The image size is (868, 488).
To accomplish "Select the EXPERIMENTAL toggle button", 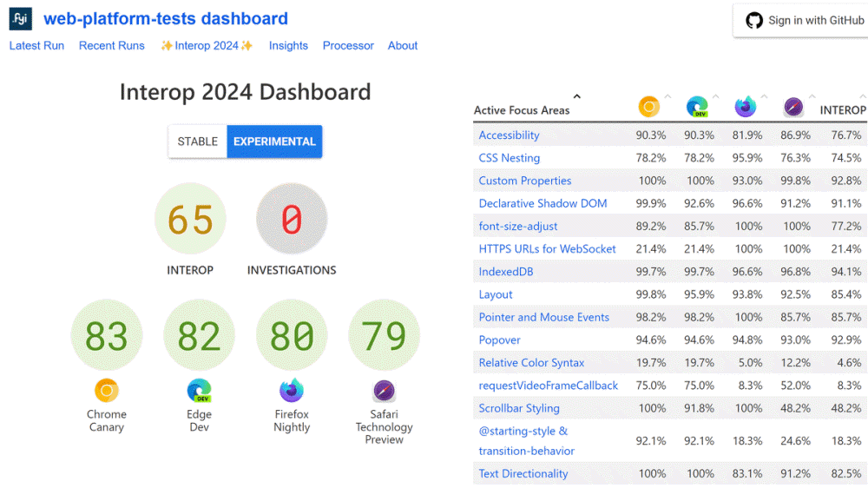I will (x=274, y=142).
